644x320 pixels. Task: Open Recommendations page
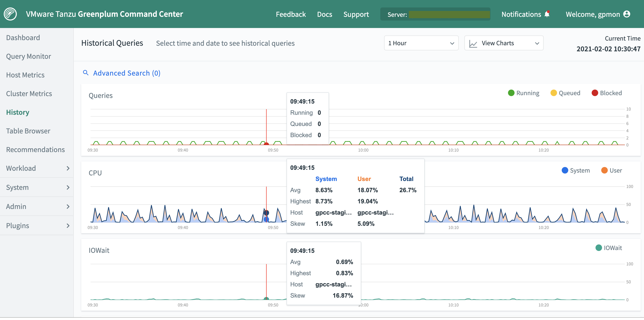(35, 150)
